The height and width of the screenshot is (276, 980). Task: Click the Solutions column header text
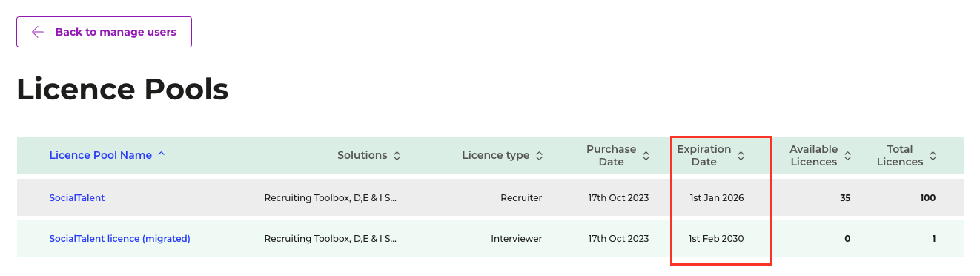pyautogui.click(x=362, y=155)
